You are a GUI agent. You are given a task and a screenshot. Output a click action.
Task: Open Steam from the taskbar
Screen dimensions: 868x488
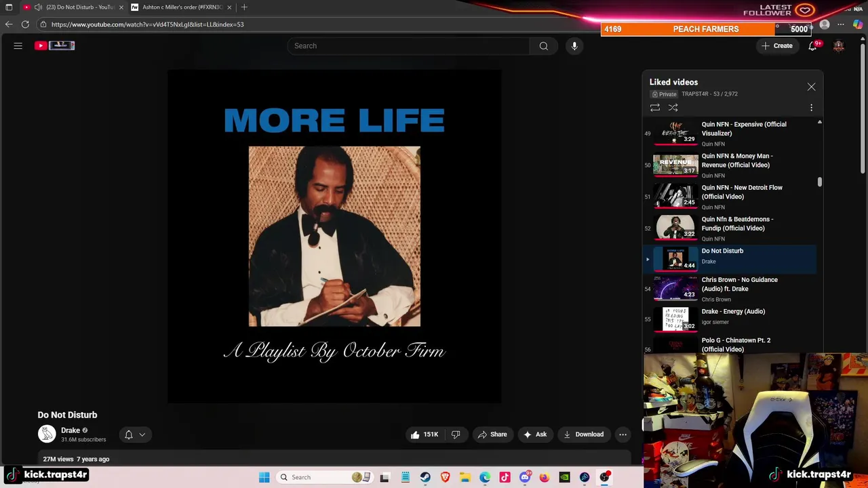click(x=425, y=477)
